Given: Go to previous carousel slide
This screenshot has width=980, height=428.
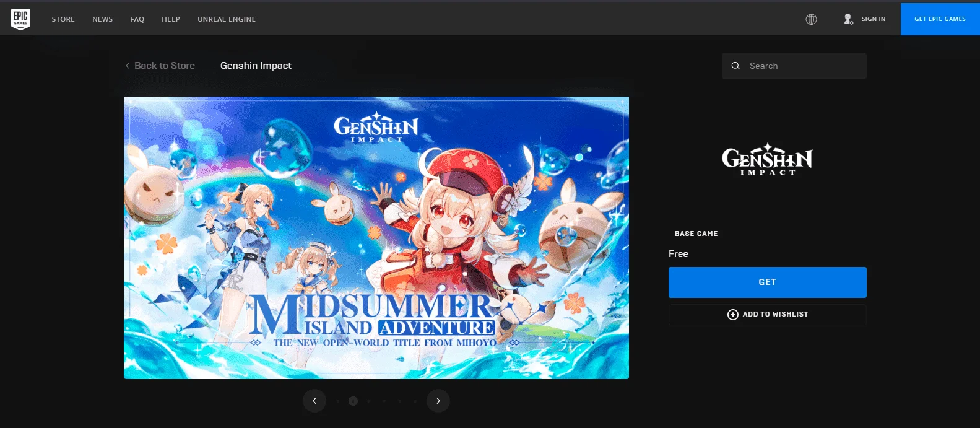Looking at the screenshot, I should (x=314, y=401).
